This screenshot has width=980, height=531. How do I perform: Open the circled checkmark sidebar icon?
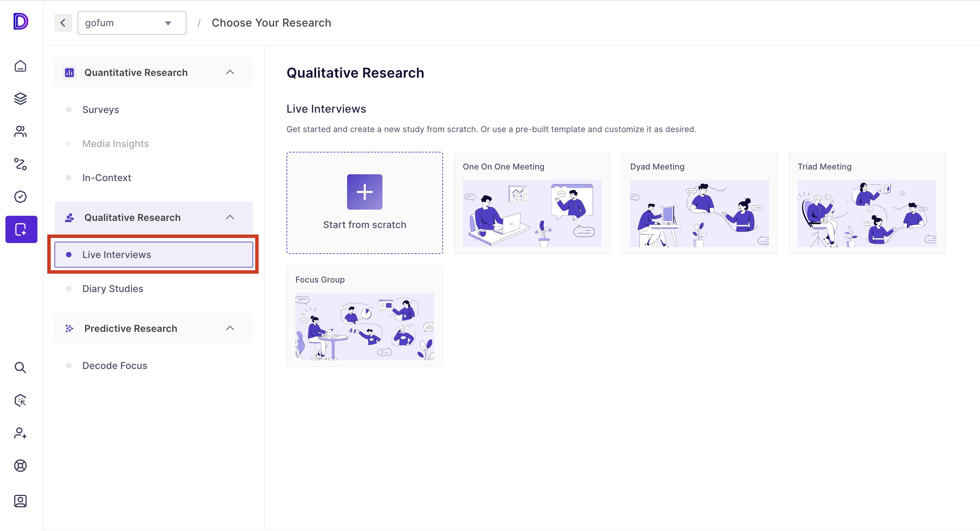point(20,197)
